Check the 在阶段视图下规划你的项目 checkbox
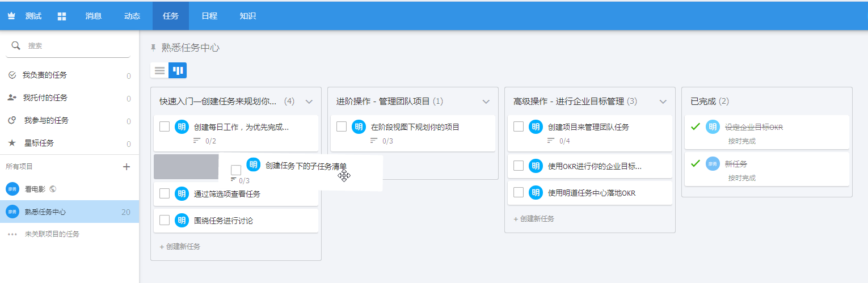This screenshot has height=283, width=868. tap(342, 126)
